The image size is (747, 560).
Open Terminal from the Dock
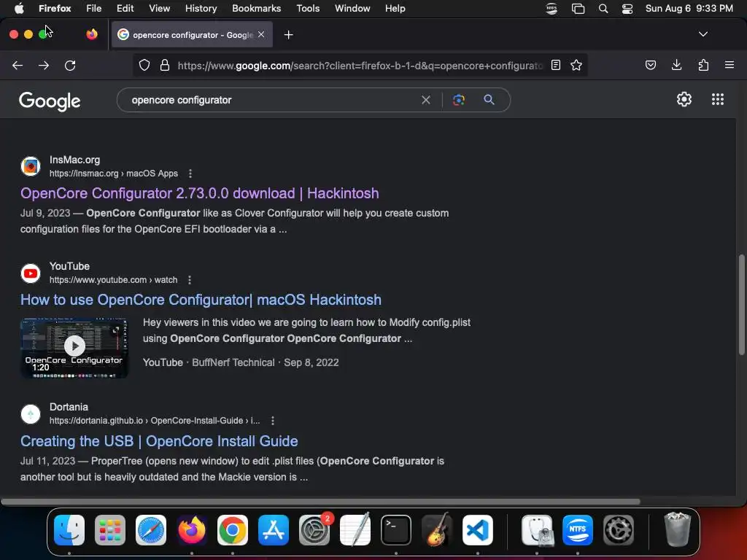pyautogui.click(x=396, y=530)
